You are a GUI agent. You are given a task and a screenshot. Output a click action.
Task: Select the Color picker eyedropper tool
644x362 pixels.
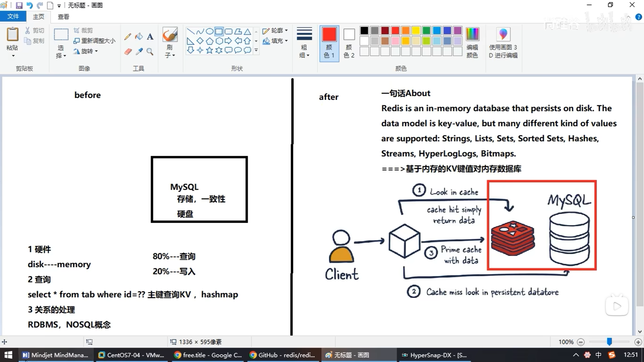tap(139, 52)
